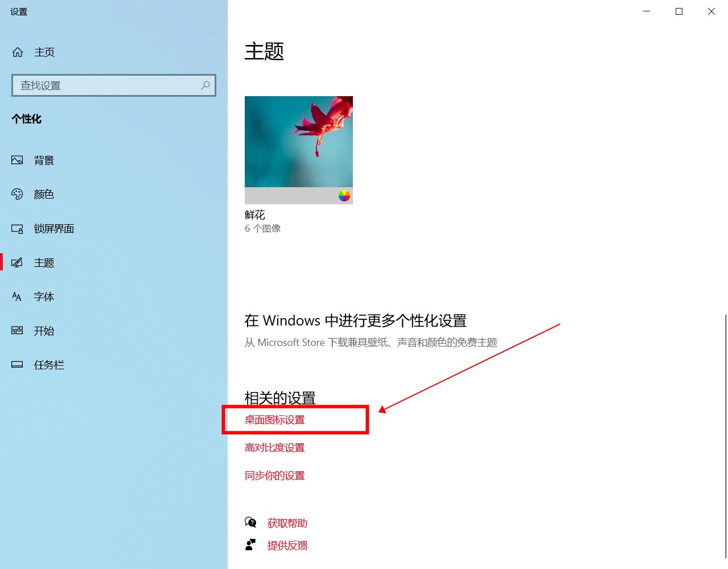The height and width of the screenshot is (569, 728).
Task: Open the Lock screen icon
Action: (x=17, y=229)
